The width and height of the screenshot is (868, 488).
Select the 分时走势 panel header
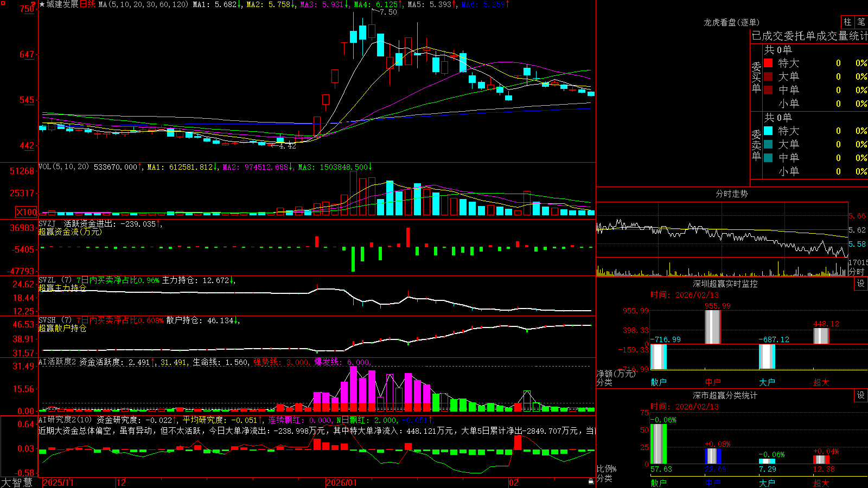pyautogui.click(x=731, y=194)
